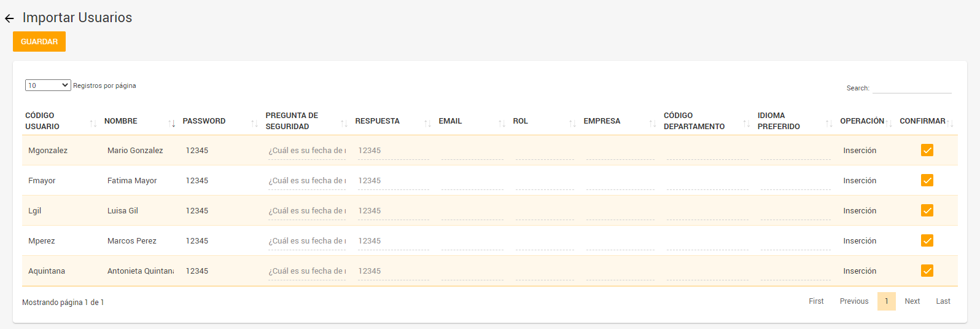The width and height of the screenshot is (980, 329).
Task: Uncheck the Confirmar checkbox for Fmayor
Action: (x=927, y=180)
